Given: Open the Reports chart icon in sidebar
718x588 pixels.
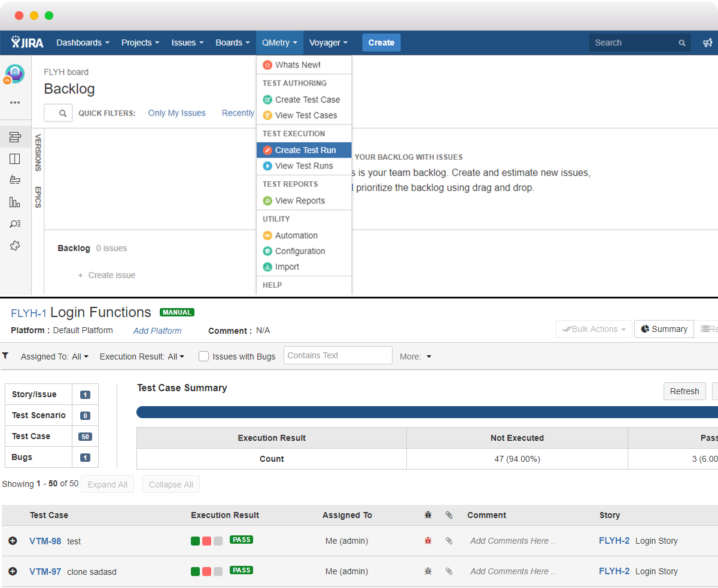Looking at the screenshot, I should [15, 202].
